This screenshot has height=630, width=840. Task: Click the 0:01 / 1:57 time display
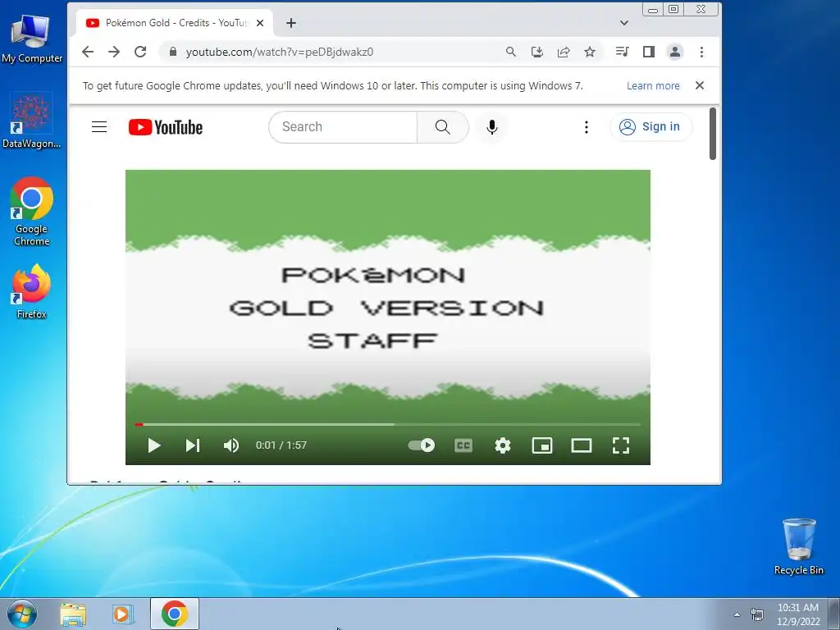pyautogui.click(x=281, y=445)
